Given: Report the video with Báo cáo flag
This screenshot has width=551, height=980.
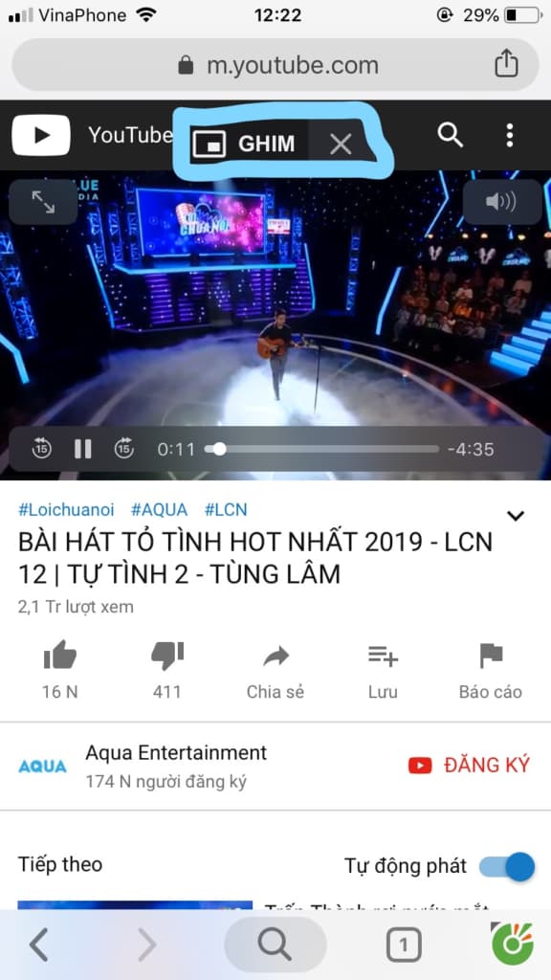Looking at the screenshot, I should coord(491,669).
